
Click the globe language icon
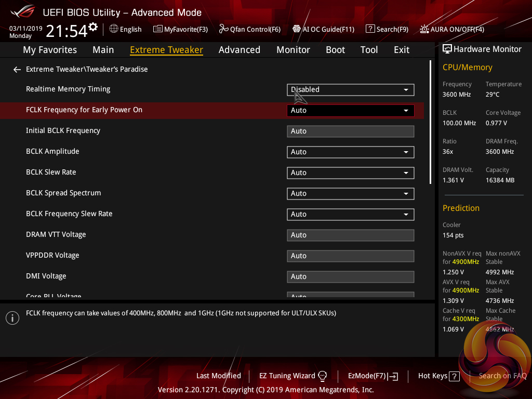[114, 29]
